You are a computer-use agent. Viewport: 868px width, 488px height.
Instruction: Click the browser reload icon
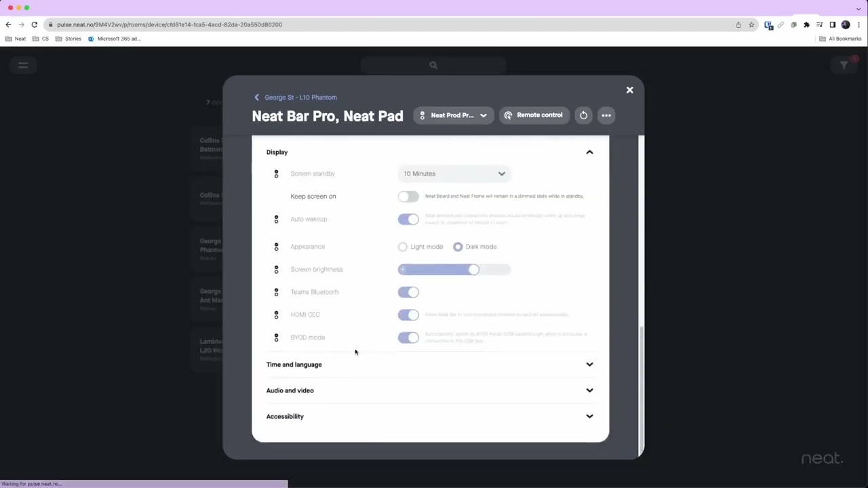tap(35, 24)
